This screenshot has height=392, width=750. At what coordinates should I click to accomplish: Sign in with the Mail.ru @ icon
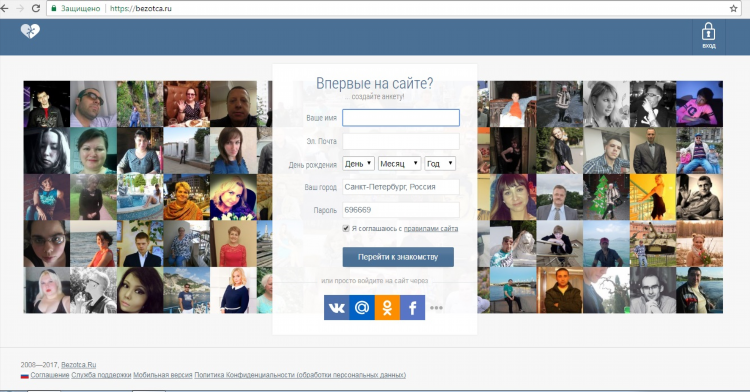click(362, 307)
